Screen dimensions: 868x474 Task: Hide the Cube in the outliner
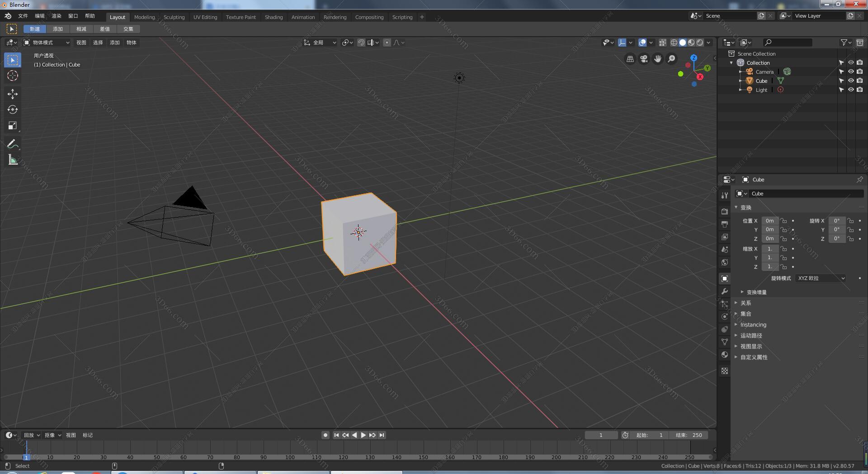pyautogui.click(x=850, y=81)
